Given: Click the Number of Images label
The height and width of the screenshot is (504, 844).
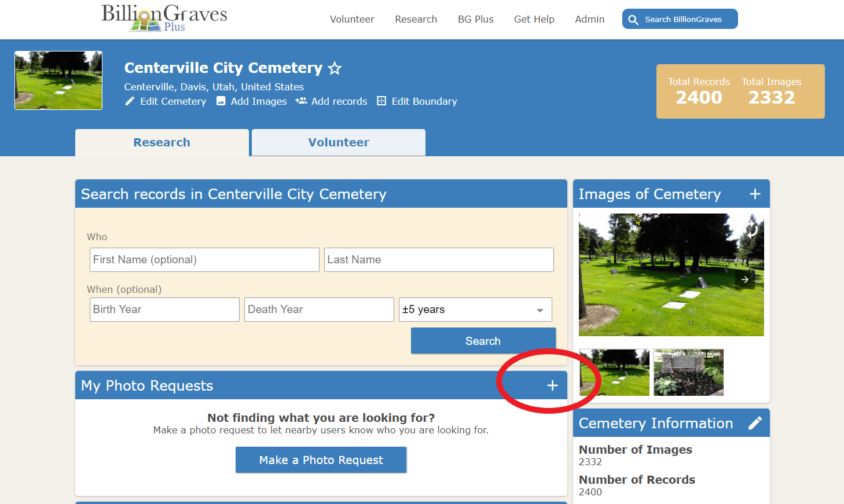Looking at the screenshot, I should coord(636,450).
